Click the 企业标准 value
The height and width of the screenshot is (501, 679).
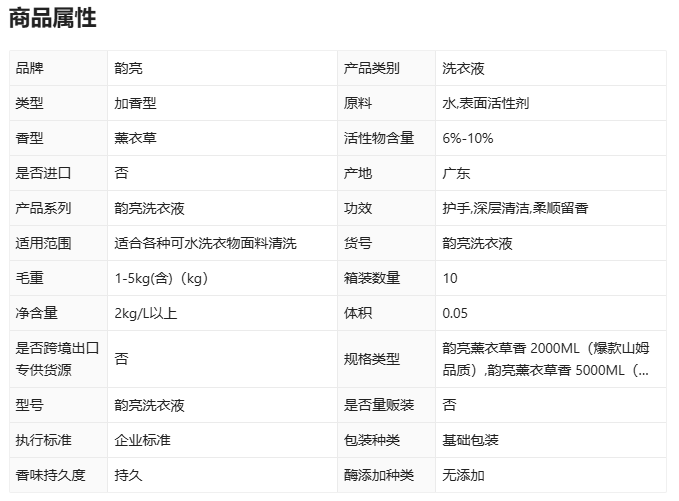coord(142,440)
